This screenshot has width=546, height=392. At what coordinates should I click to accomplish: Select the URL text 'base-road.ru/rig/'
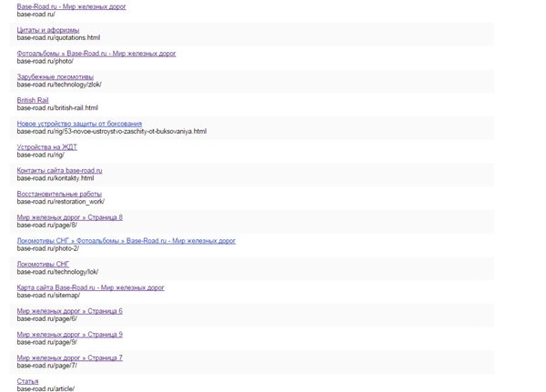pyautogui.click(x=41, y=155)
